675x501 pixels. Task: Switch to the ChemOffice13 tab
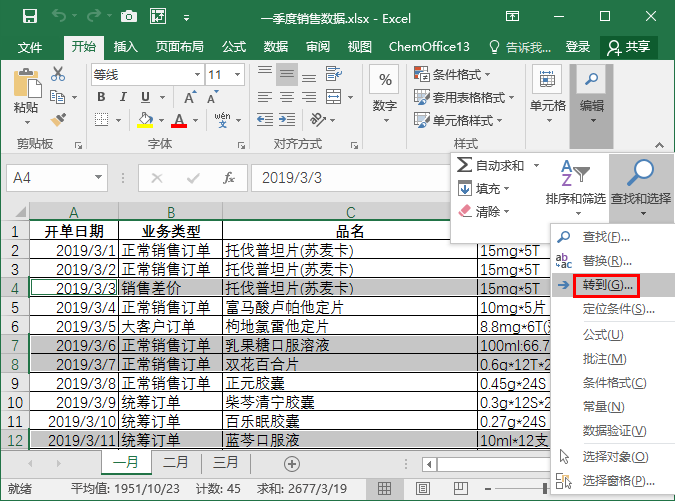(429, 46)
